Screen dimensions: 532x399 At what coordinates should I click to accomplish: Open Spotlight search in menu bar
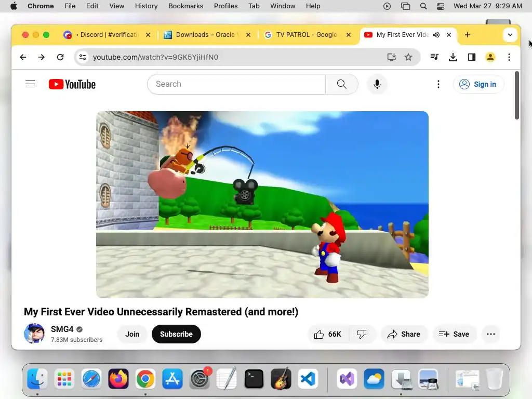pyautogui.click(x=423, y=6)
